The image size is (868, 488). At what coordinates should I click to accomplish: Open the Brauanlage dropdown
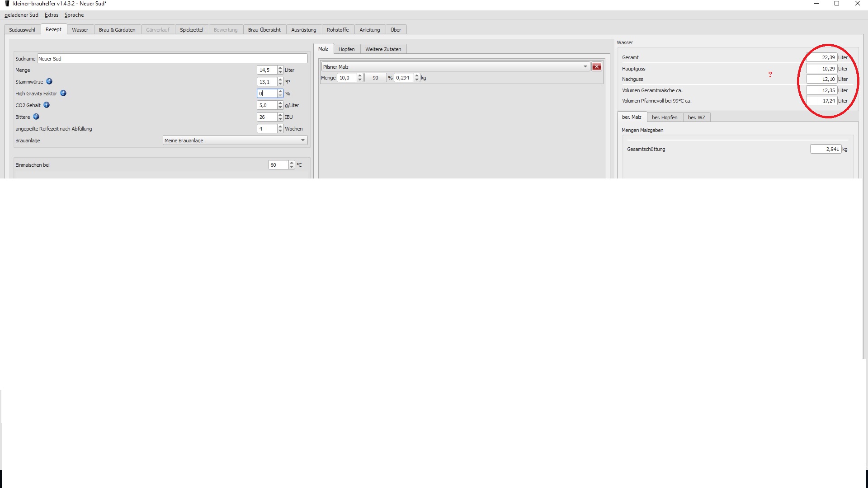click(x=302, y=141)
